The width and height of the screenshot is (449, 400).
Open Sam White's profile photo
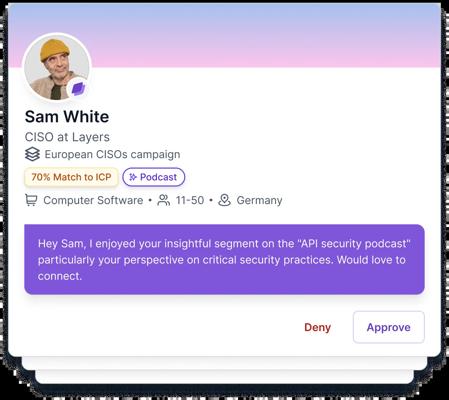point(57,67)
